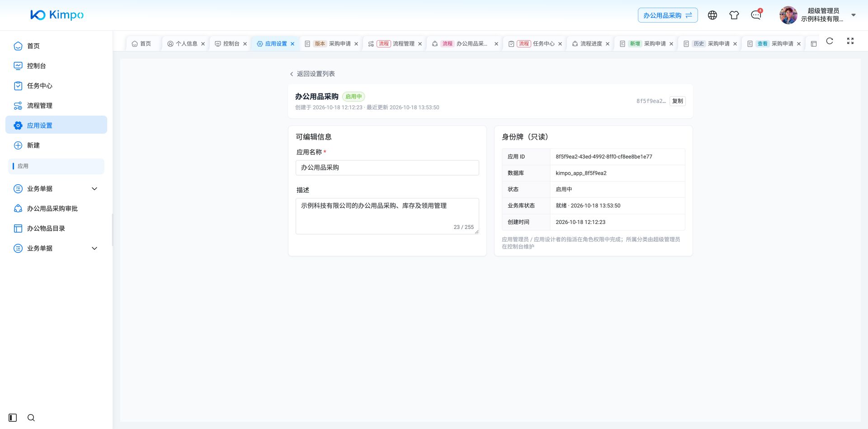Click 新建 in the sidebar
Image resolution: width=868 pixels, height=429 pixels.
tap(56, 145)
